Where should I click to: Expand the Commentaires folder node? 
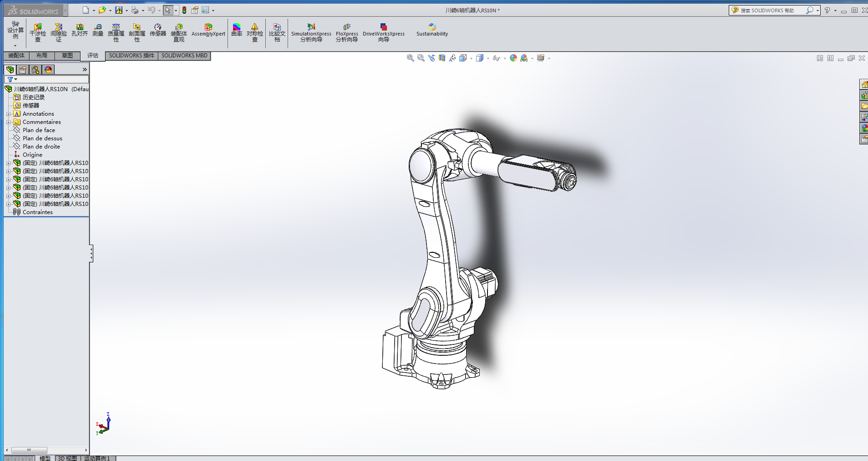click(8, 122)
